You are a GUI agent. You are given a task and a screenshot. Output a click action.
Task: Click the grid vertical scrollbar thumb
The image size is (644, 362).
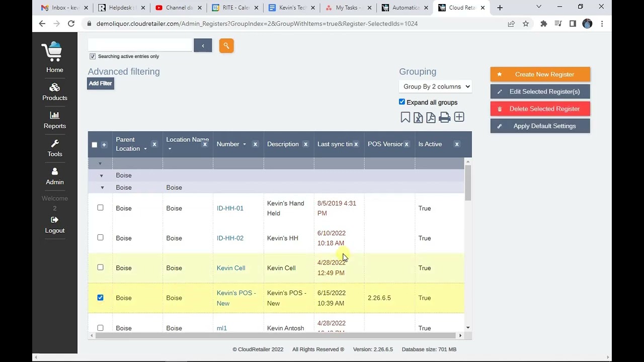468,183
